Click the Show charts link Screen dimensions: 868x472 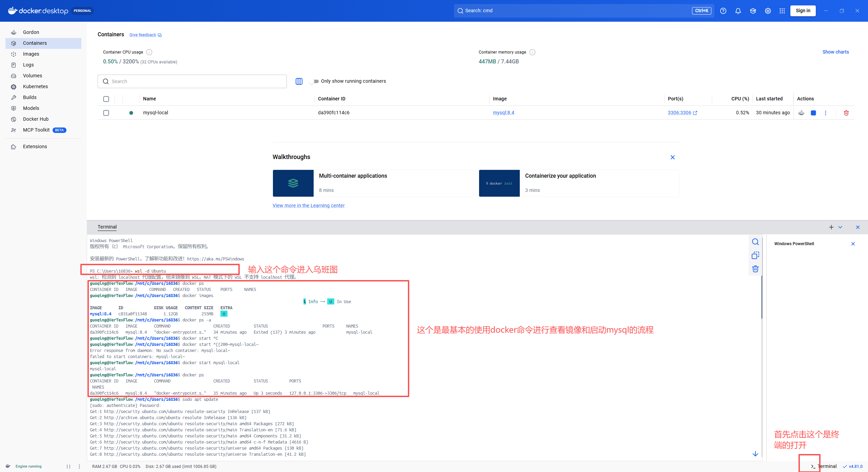[x=835, y=52]
